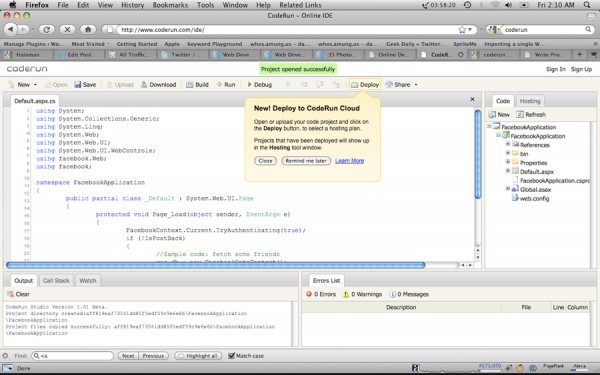The image size is (600, 375).
Task: Click Remind me later button
Action: [x=306, y=161]
